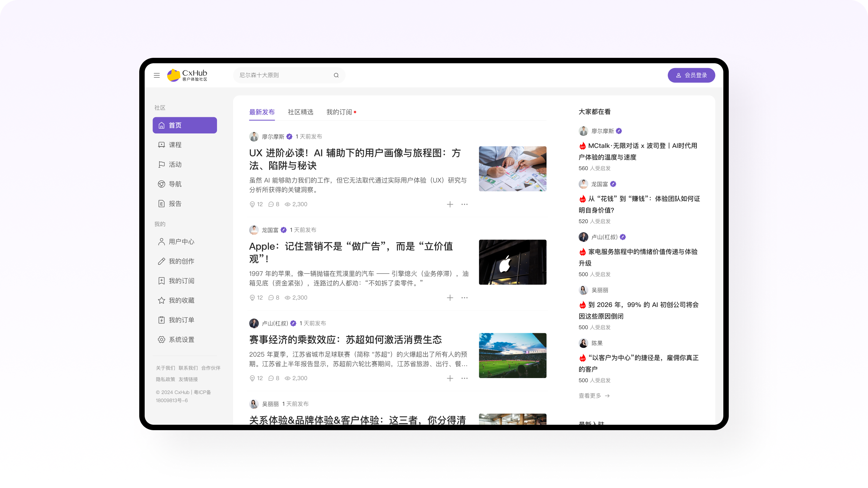Open the hamburger menu icon
The height and width of the screenshot is (488, 868).
(157, 75)
